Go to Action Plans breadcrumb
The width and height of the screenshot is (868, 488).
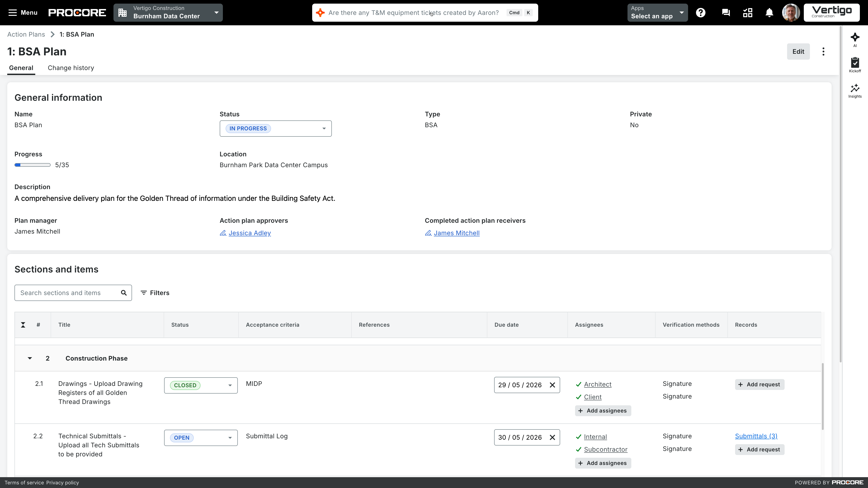26,35
